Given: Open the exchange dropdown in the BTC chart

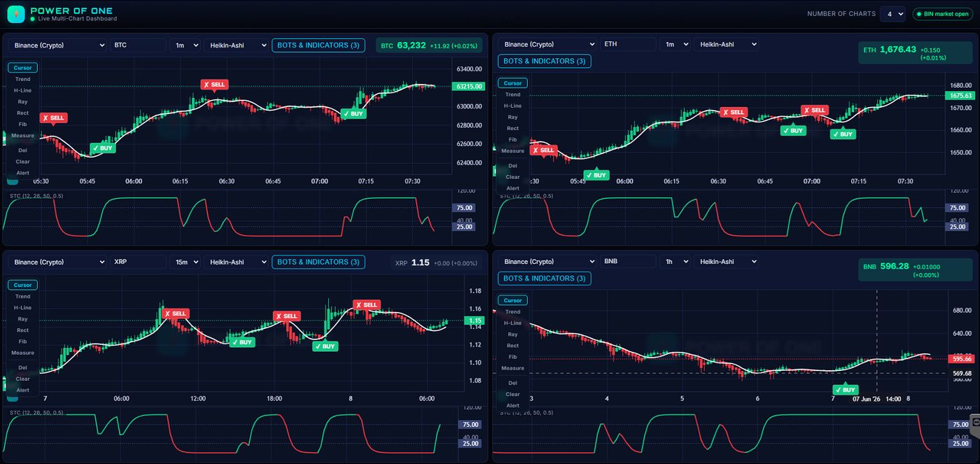Looking at the screenshot, I should point(57,45).
